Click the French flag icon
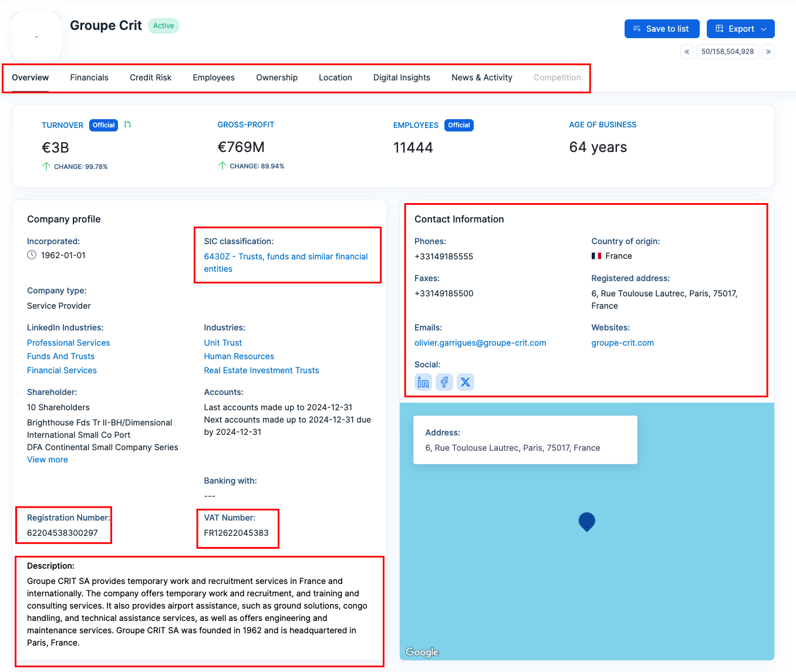The height and width of the screenshot is (672, 796). [x=596, y=256]
